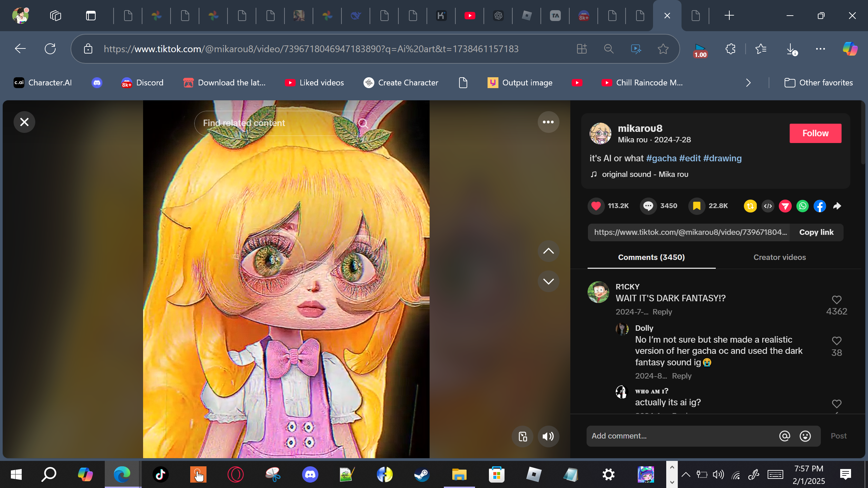Image resolution: width=868 pixels, height=488 pixels.
Task: Switch to Creator videos tab
Action: pos(779,257)
